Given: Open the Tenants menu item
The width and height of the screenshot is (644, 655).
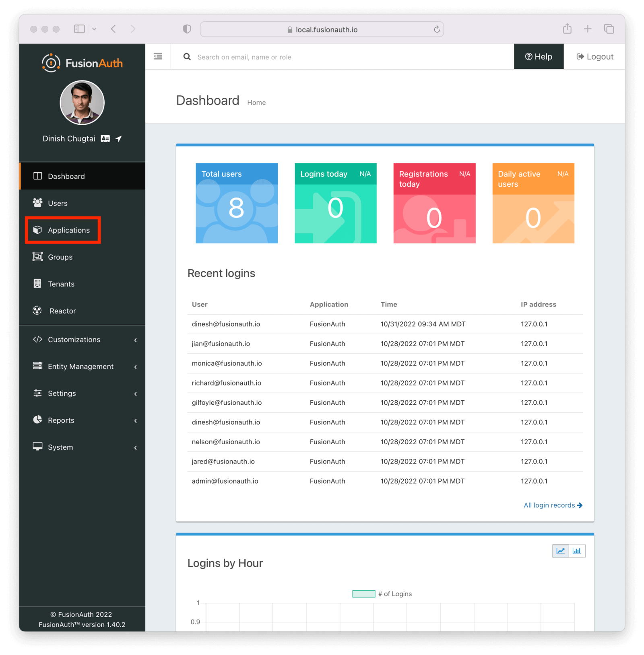Looking at the screenshot, I should coord(82,284).
